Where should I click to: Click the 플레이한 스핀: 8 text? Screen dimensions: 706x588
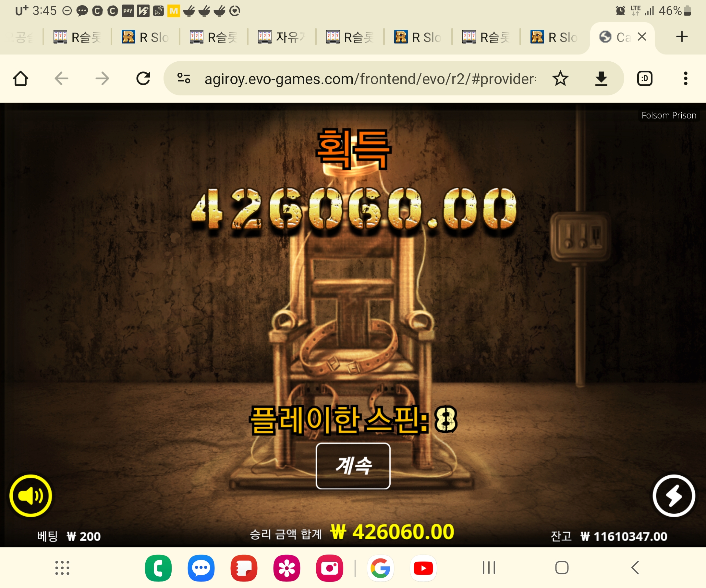[x=353, y=420]
